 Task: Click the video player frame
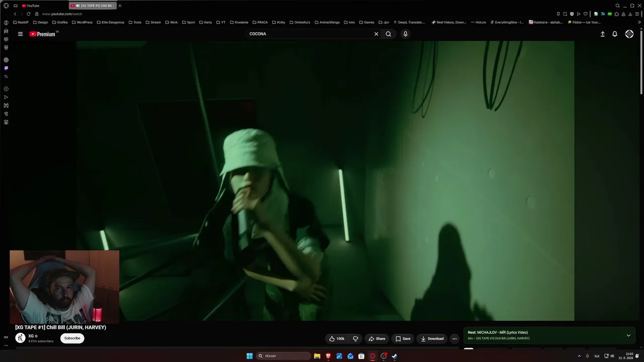(325, 181)
